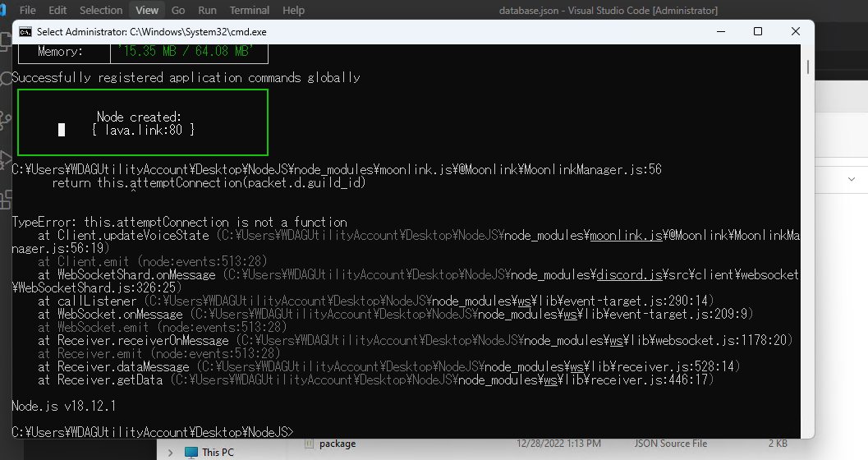Close the cmd.exe console window
Viewport: 868px width, 460px height.
tap(796, 31)
